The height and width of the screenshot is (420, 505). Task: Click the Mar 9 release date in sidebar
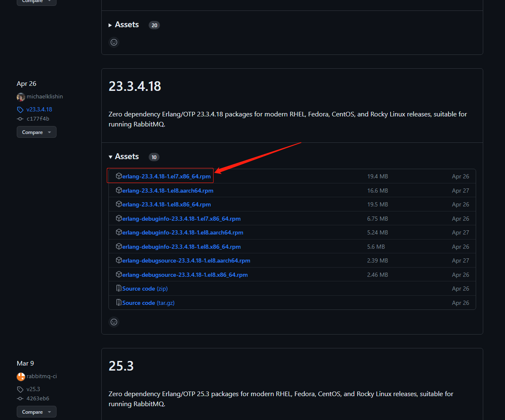(25, 363)
